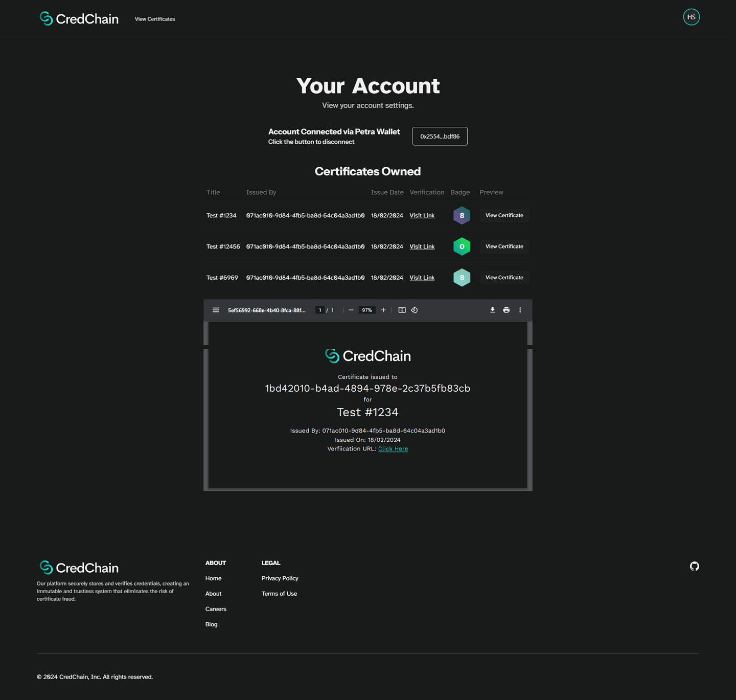Open View Certificates in the top navigation
This screenshot has height=700, width=736.
pos(155,19)
